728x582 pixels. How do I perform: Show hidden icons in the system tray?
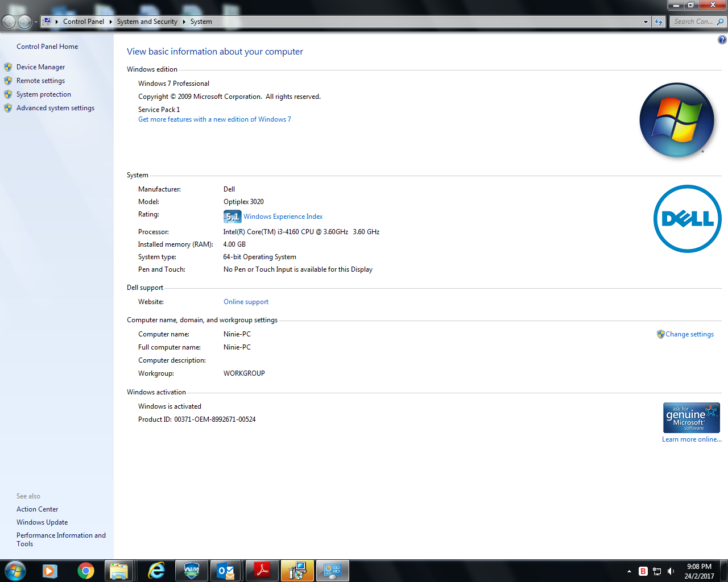[629, 571]
